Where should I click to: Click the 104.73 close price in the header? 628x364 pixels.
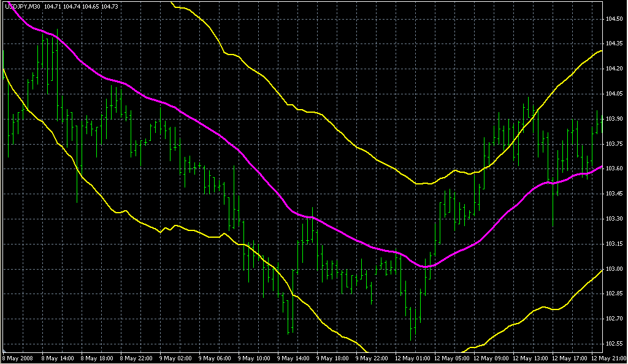pyautogui.click(x=111, y=6)
